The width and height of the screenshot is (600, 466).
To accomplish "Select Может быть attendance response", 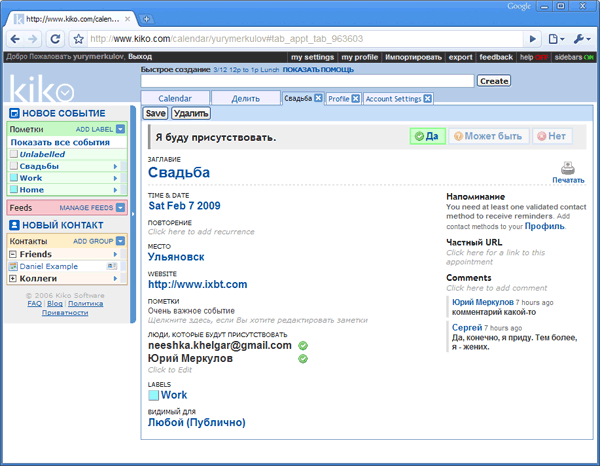I will click(489, 136).
